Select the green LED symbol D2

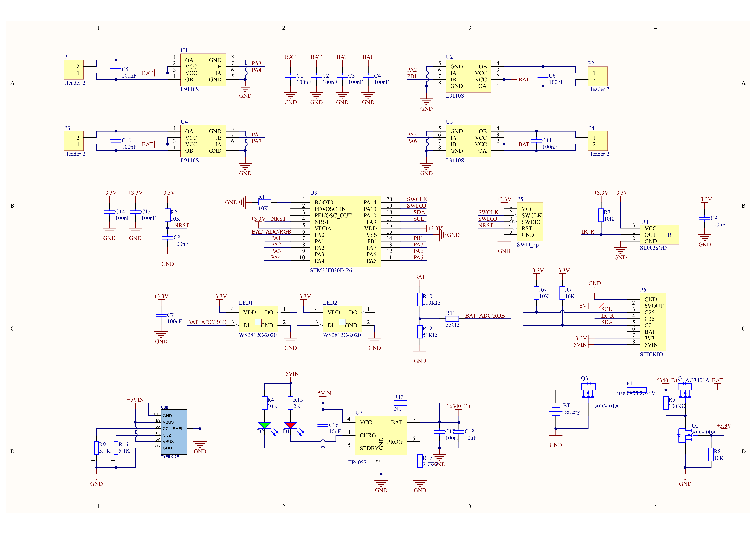[265, 425]
